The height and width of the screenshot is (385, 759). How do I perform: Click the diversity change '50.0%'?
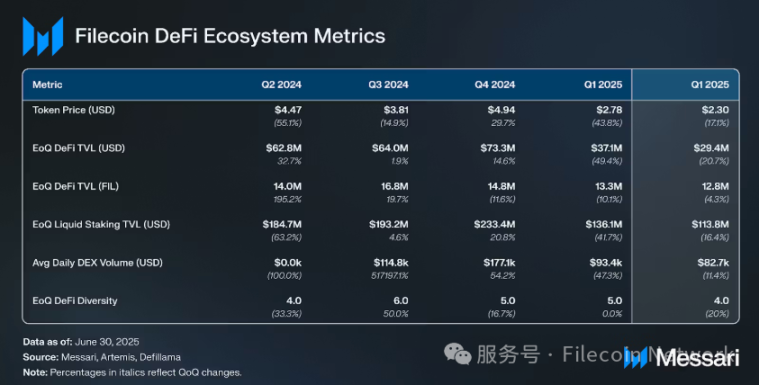click(x=396, y=314)
